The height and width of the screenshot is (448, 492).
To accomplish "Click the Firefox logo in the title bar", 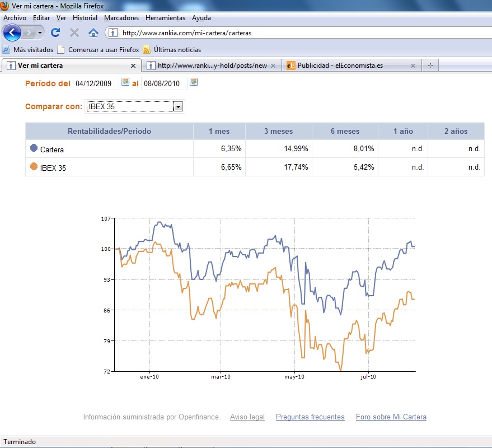I will (4, 6).
